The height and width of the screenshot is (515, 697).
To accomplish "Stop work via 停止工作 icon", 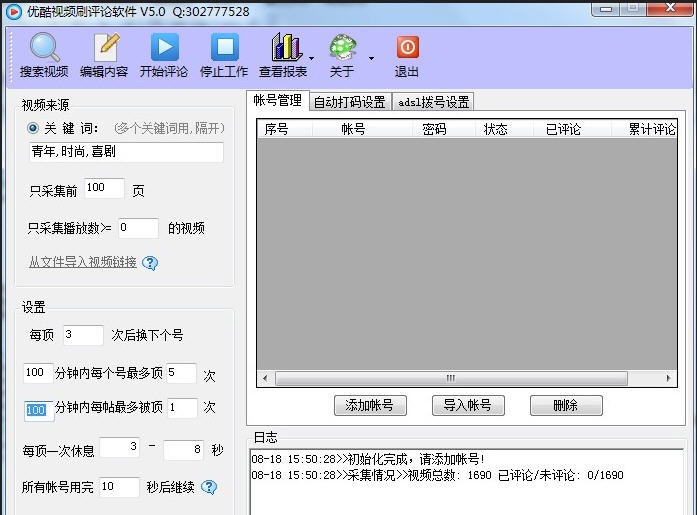I will pos(224,47).
